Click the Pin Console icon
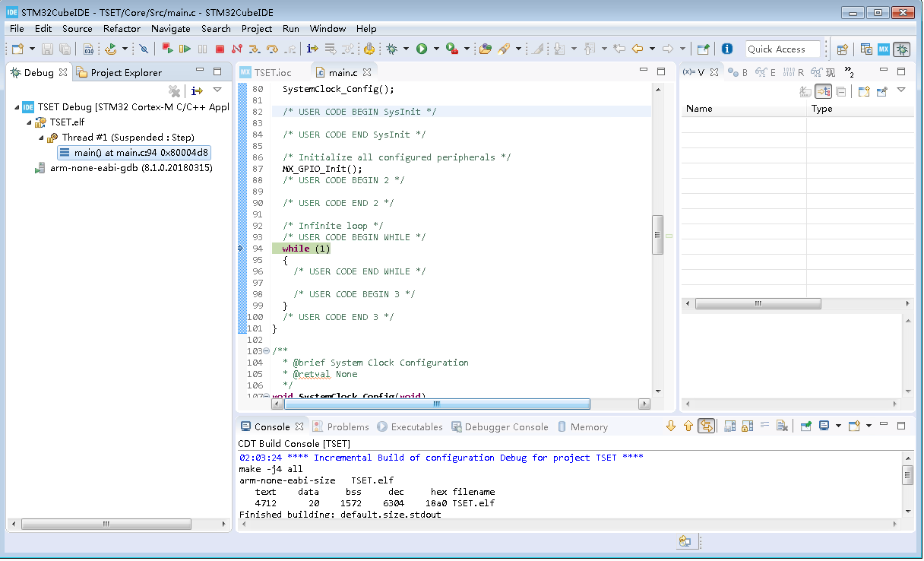Image resolution: width=924 pixels, height=561 pixels. pyautogui.click(x=806, y=426)
